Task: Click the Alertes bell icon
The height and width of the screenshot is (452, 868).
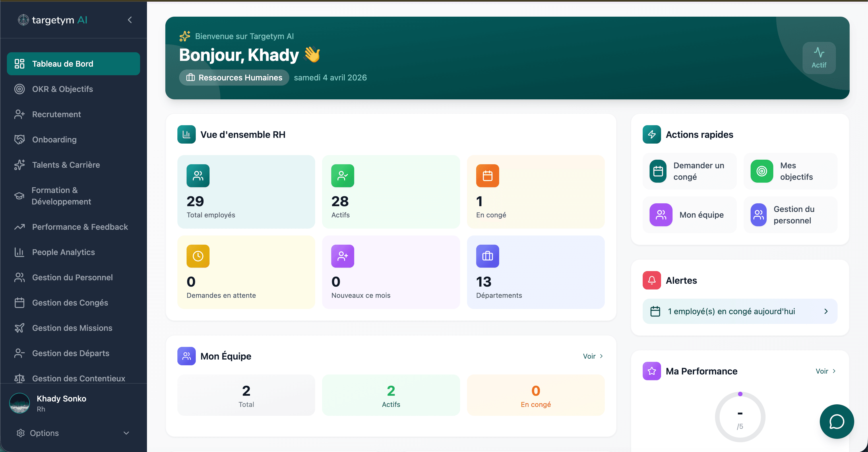Action: (x=651, y=280)
